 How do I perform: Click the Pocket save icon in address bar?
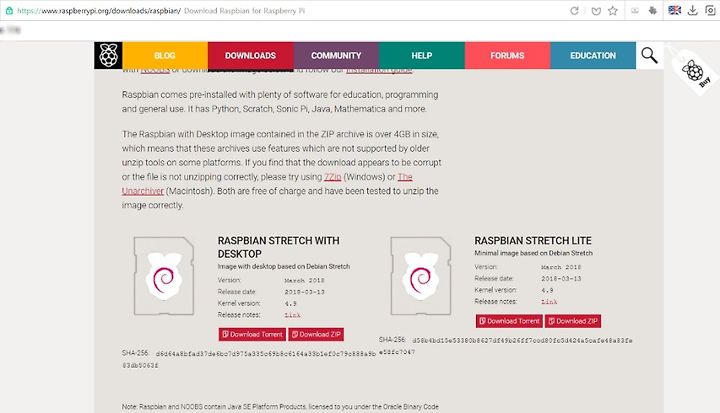pos(596,11)
